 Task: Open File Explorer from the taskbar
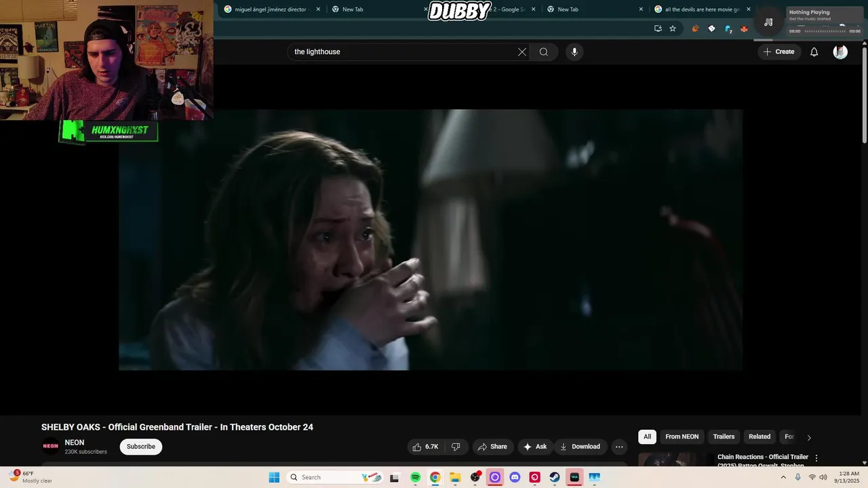455,477
